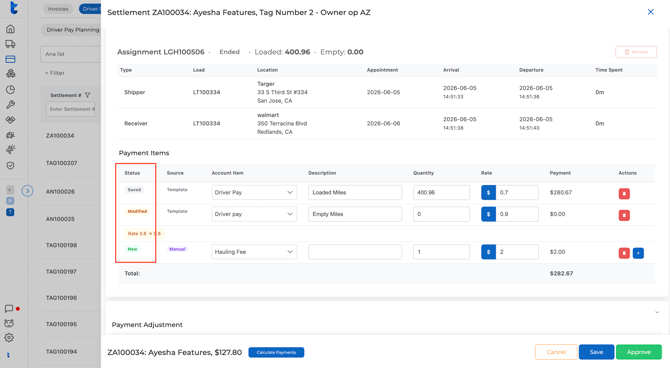The width and height of the screenshot is (670, 368).
Task: Delete the Empty Miles payment item
Action: (x=624, y=215)
